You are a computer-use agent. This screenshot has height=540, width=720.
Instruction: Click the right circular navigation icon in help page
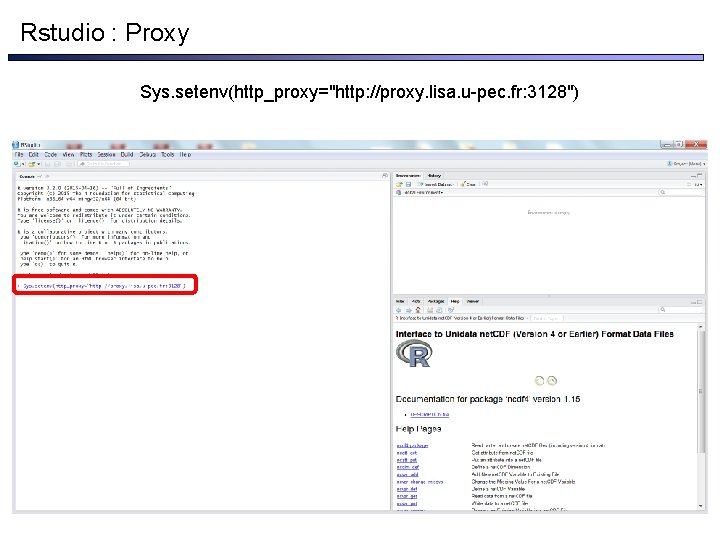552,381
